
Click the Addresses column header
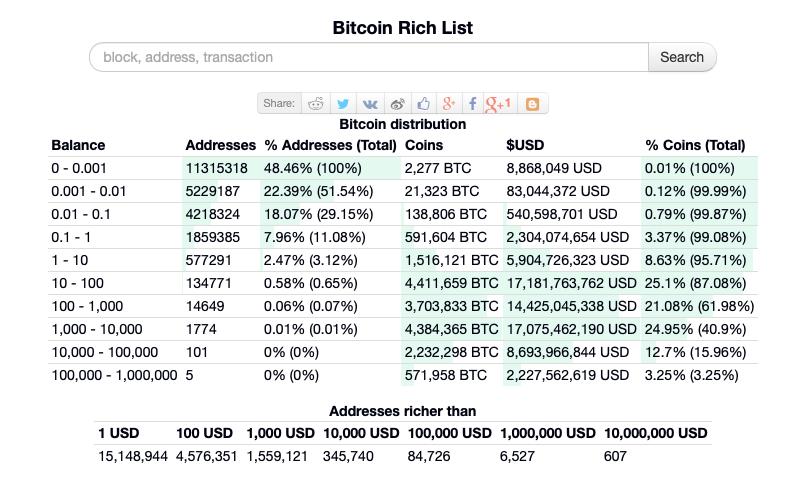220,145
